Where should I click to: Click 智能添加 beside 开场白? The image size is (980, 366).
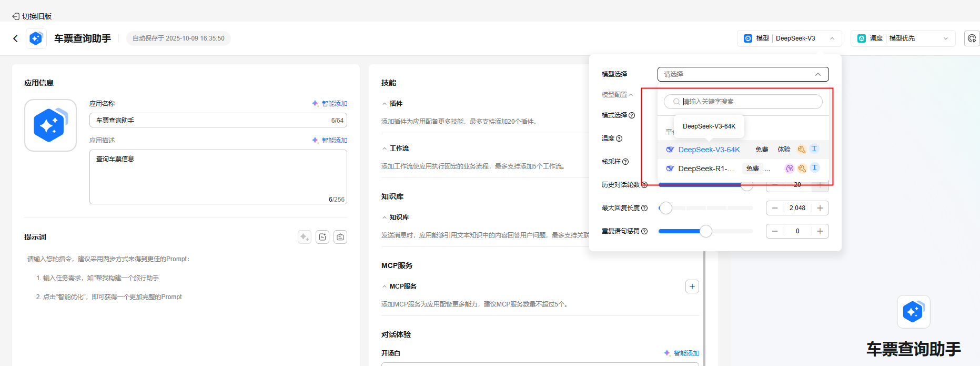(x=682, y=353)
